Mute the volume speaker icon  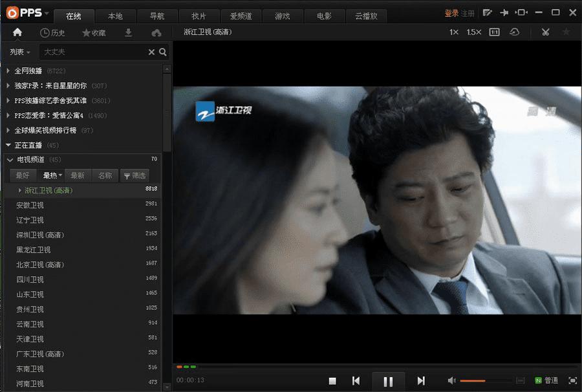(451, 380)
